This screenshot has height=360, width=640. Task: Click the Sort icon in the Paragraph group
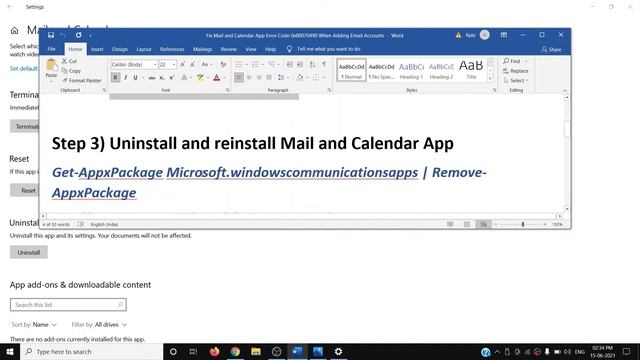coord(312,64)
